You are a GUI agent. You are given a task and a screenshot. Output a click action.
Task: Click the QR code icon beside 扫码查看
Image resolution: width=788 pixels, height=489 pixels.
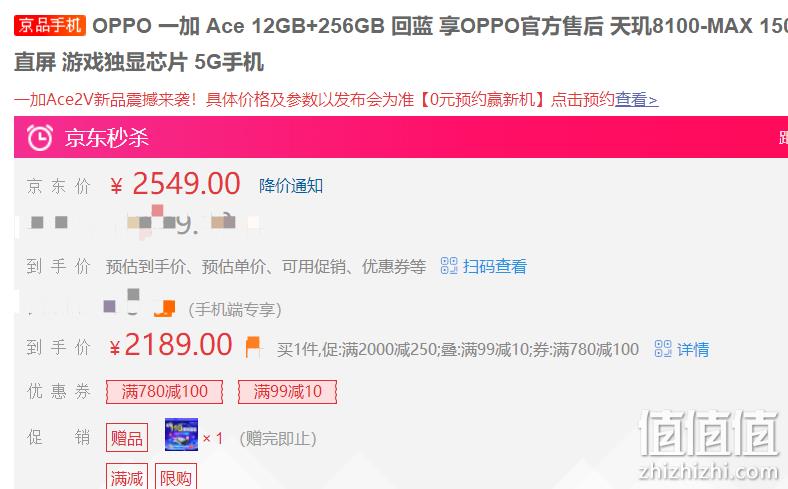pos(449,265)
